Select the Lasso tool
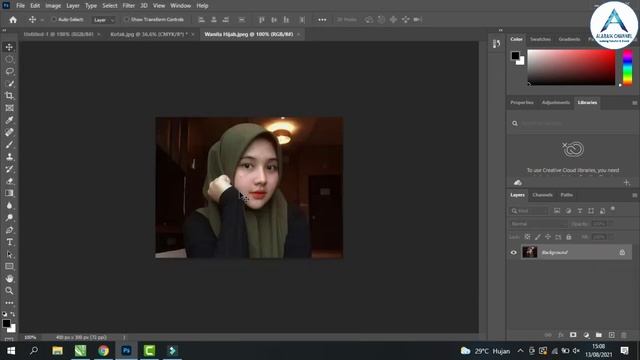Screen dimensions: 640x360 (x=9, y=71)
